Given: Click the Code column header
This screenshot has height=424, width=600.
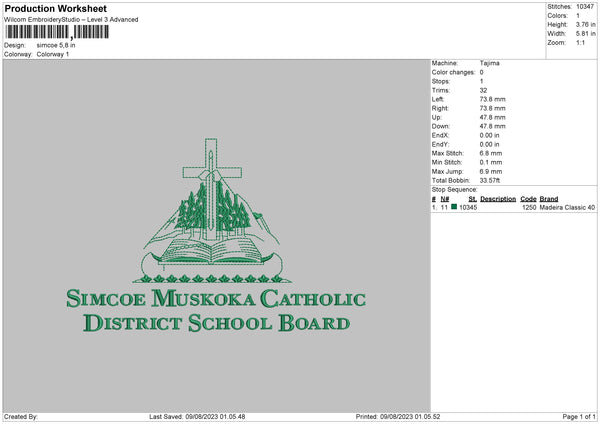Looking at the screenshot, I should [x=528, y=198].
